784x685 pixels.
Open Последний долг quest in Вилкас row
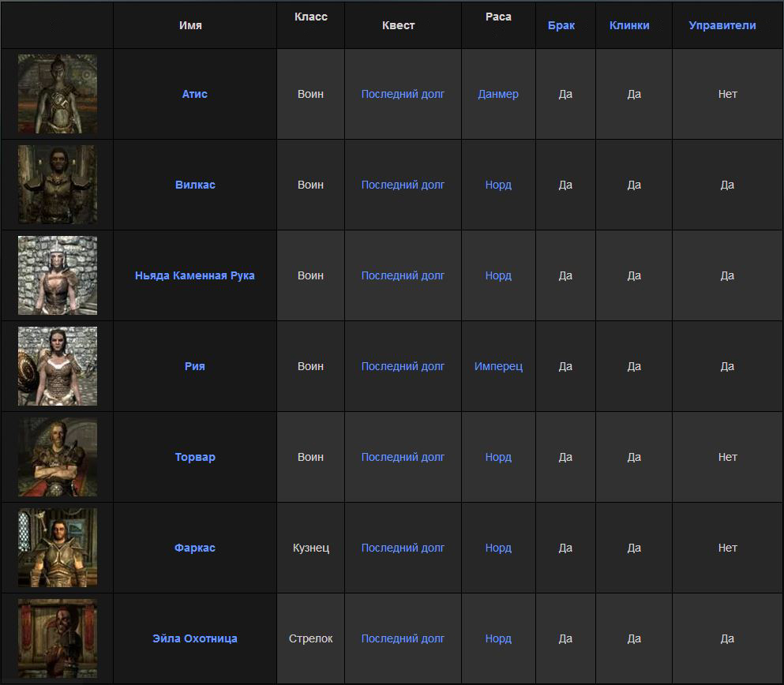[403, 185]
